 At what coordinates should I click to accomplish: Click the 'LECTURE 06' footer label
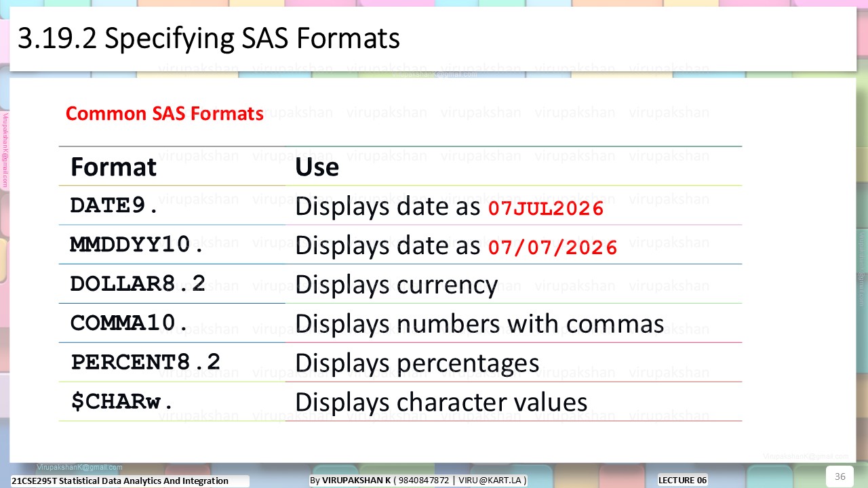coord(682,481)
